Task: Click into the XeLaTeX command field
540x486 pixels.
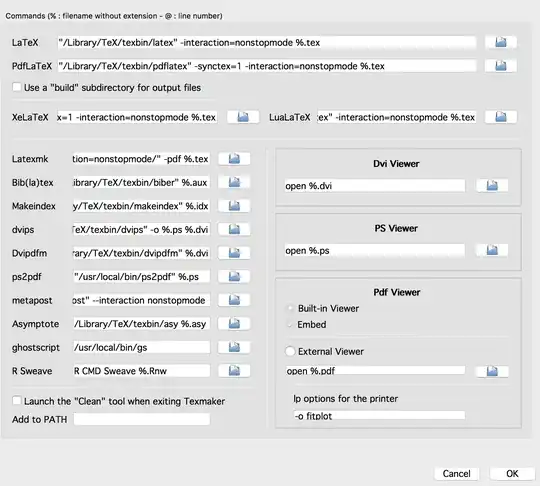Action: (137, 117)
